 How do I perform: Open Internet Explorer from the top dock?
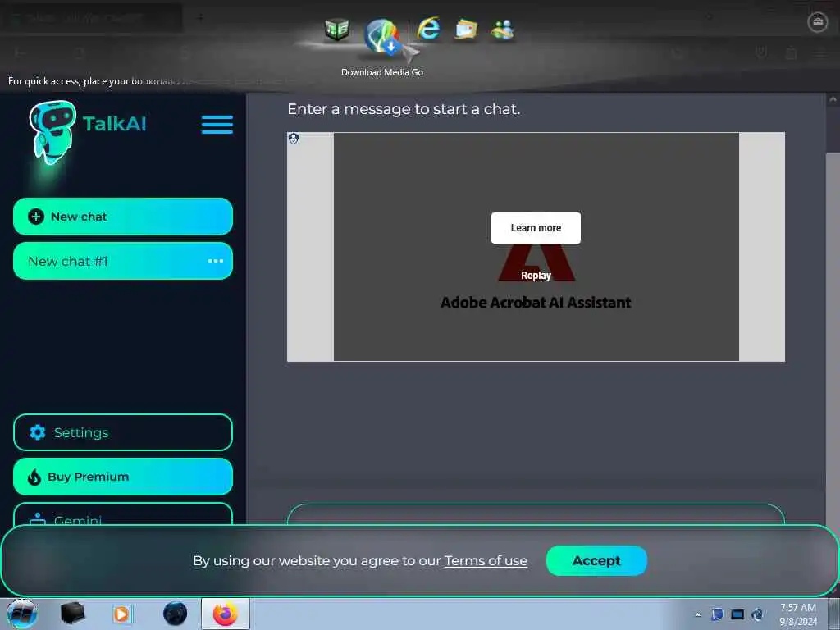[428, 29]
